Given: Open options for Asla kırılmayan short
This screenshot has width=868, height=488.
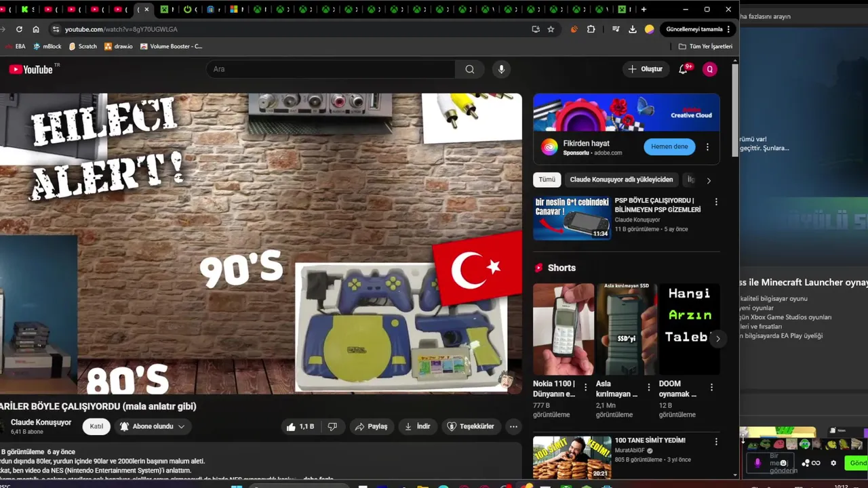Looking at the screenshot, I should [648, 387].
